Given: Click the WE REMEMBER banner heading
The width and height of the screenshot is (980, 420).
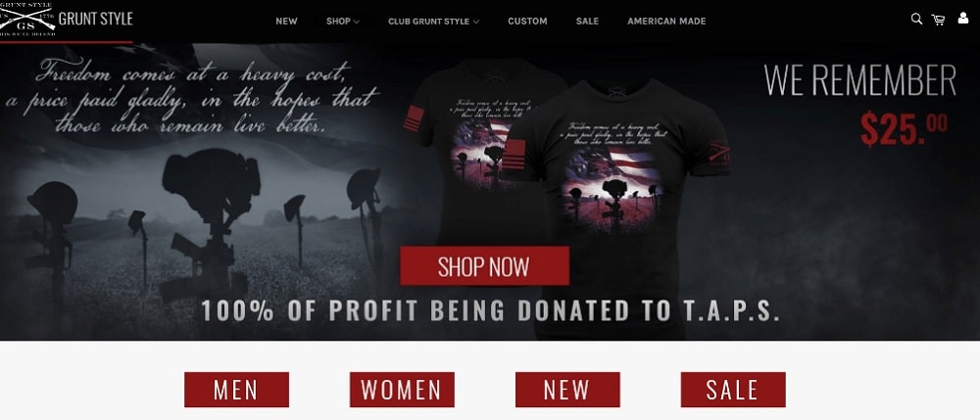Looking at the screenshot, I should click(x=860, y=80).
